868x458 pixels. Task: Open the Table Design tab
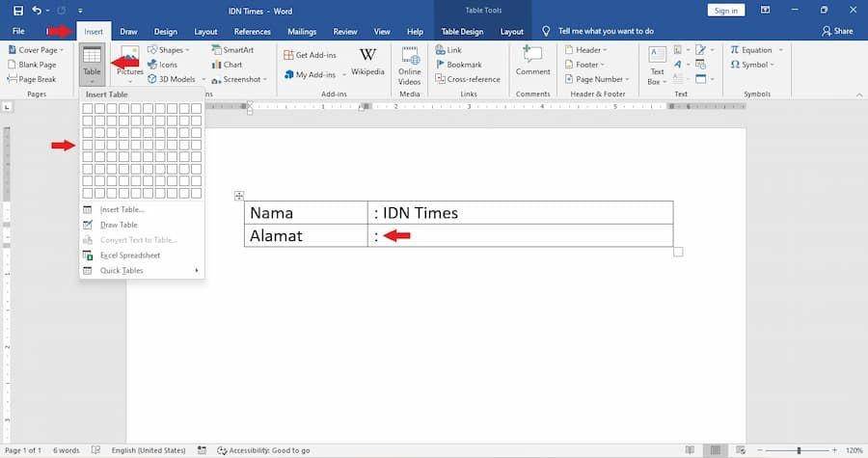462,32
